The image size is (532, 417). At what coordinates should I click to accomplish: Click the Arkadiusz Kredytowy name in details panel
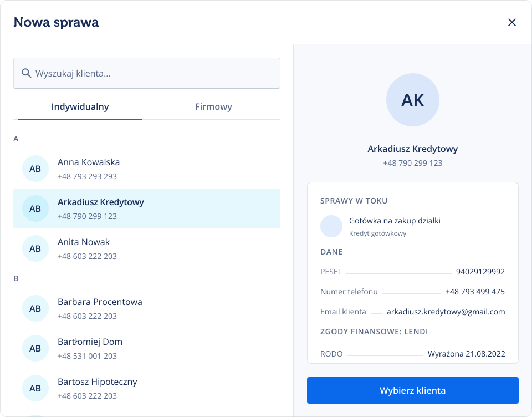pyautogui.click(x=412, y=149)
